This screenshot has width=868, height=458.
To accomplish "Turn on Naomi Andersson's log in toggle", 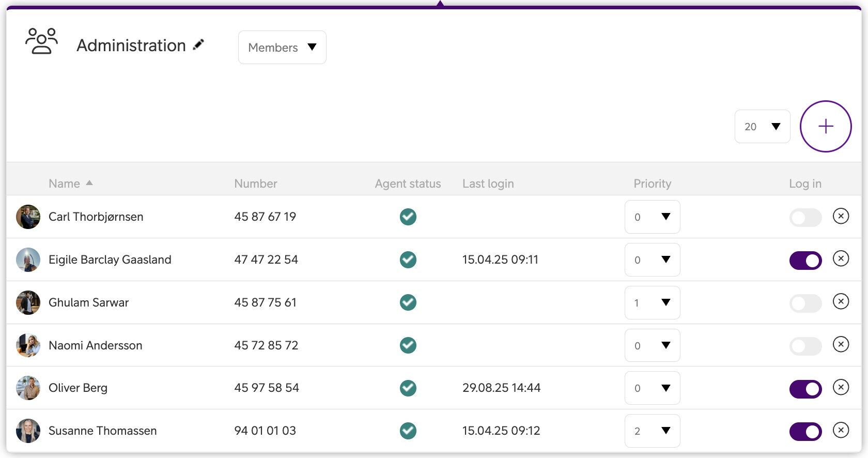I will click(x=805, y=346).
